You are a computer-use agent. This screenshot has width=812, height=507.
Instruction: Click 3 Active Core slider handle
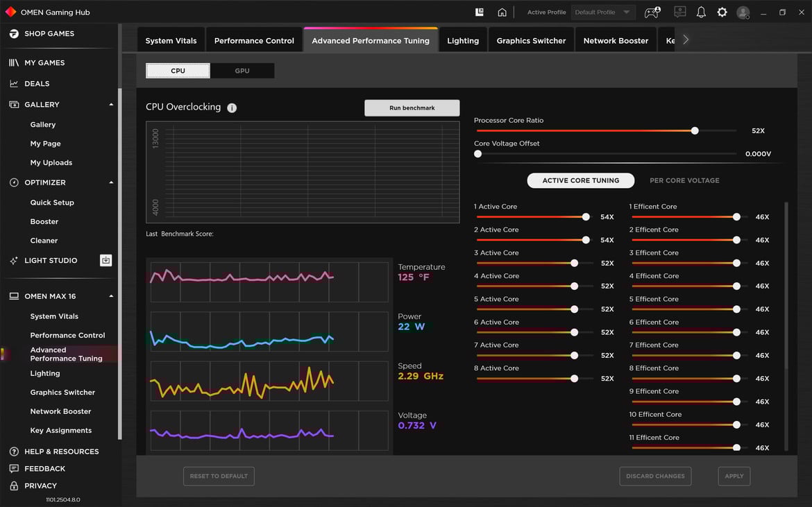(x=575, y=263)
